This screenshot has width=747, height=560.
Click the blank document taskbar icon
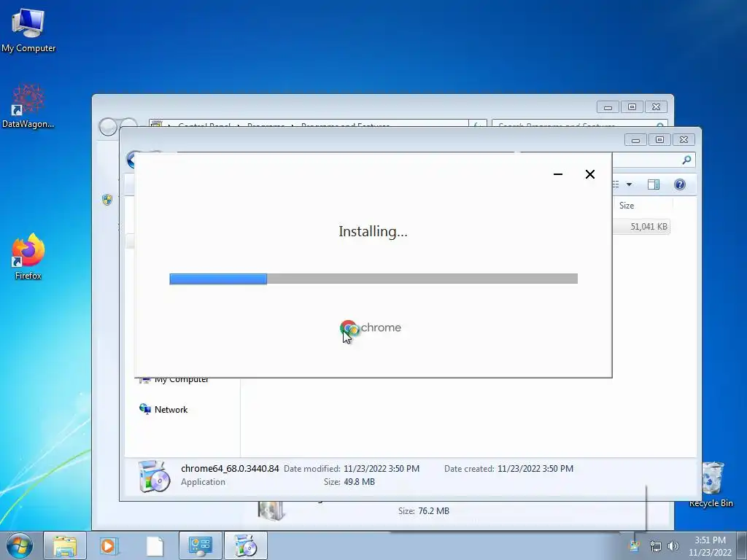155,545
